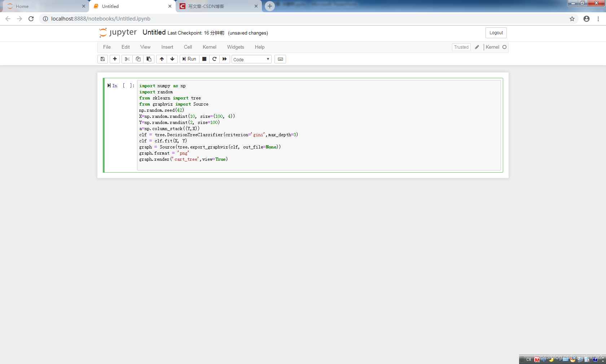Go back in browser history
Screen dimensions: 606x364
(x=8, y=19)
